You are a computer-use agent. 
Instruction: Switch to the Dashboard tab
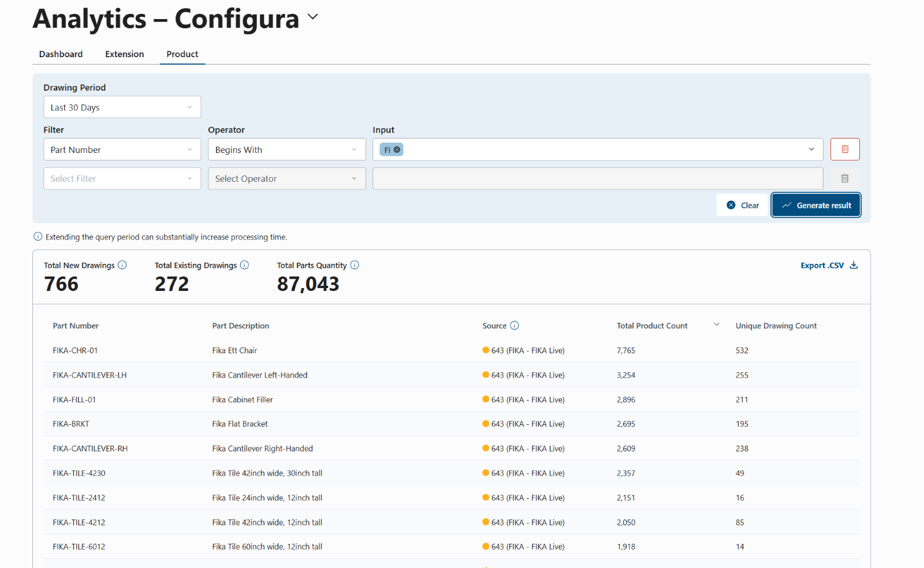pos(61,54)
